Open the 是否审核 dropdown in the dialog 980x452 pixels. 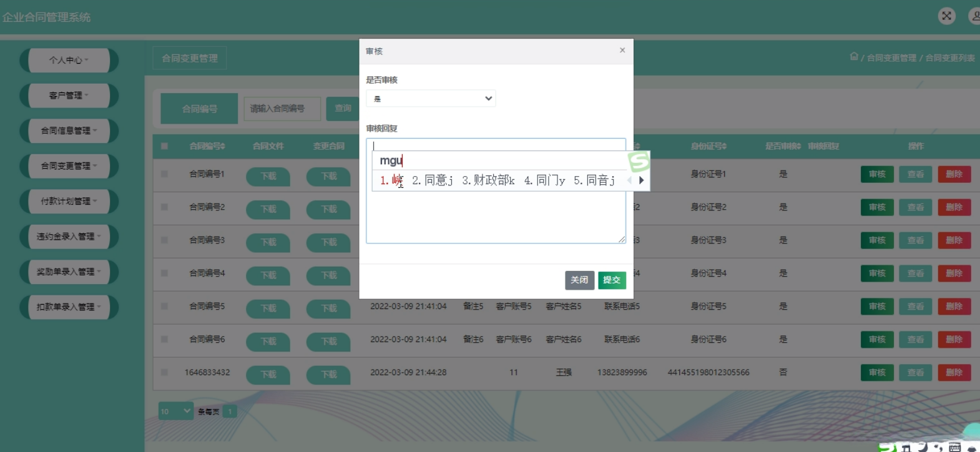[431, 98]
